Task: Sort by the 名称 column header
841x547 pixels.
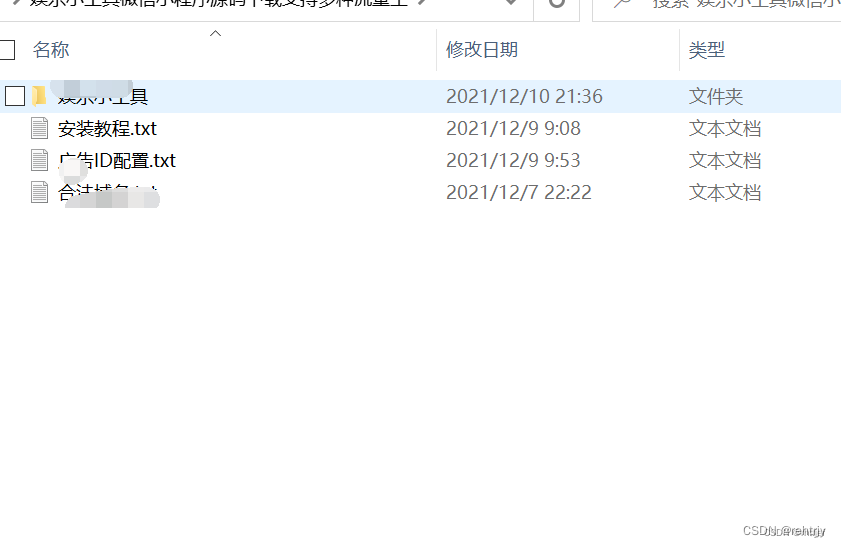Action: (x=51, y=50)
